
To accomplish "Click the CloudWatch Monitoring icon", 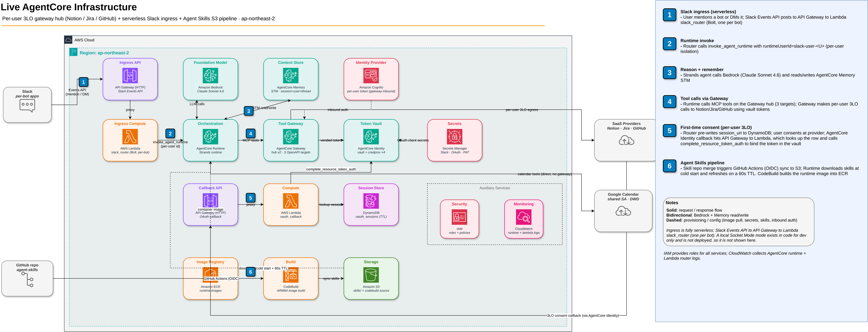I will pos(523,217).
